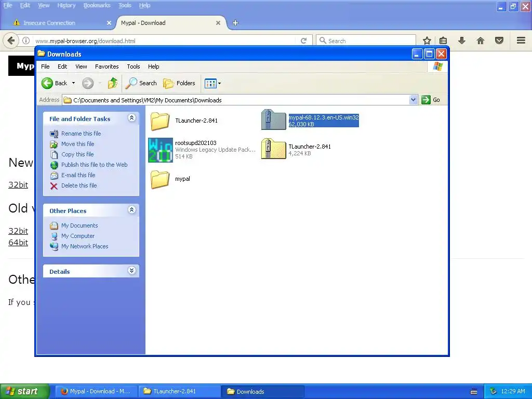Go to browser home page icon

[x=481, y=41]
